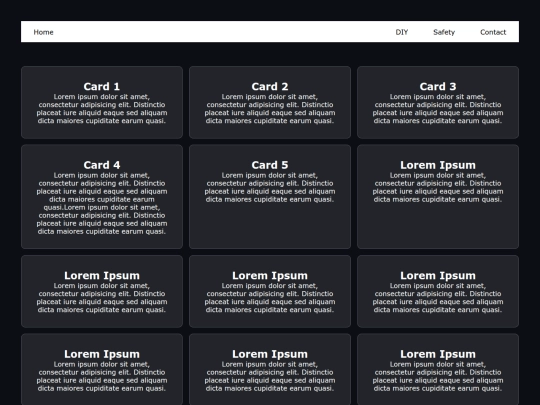Select the Card 4 heading

[102, 165]
